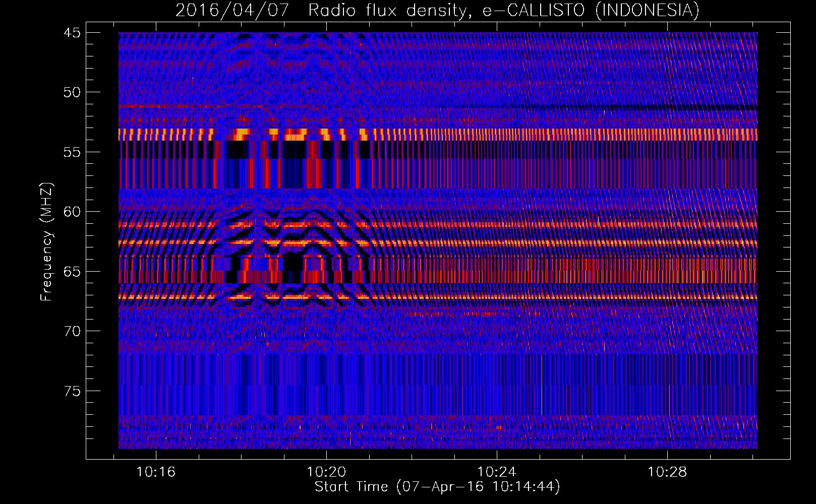Click the 10:24 time tick label
The image size is (816, 504).
click(497, 472)
